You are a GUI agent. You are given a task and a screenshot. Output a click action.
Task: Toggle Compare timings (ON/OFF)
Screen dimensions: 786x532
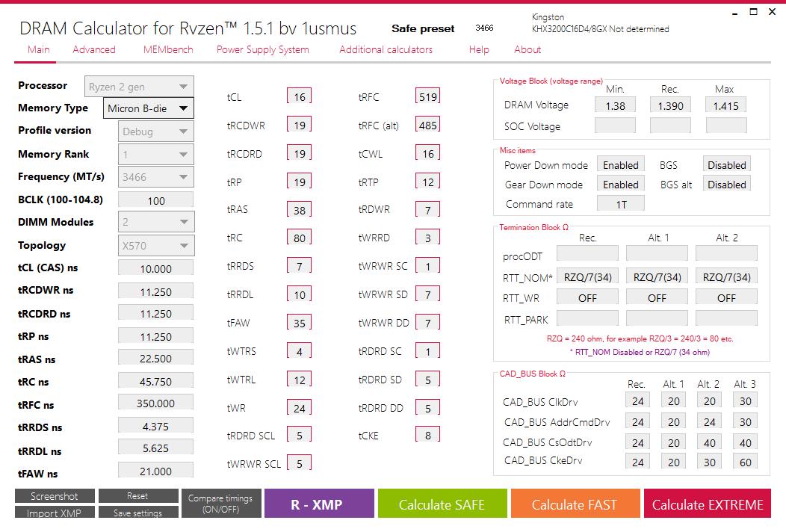pos(220,504)
